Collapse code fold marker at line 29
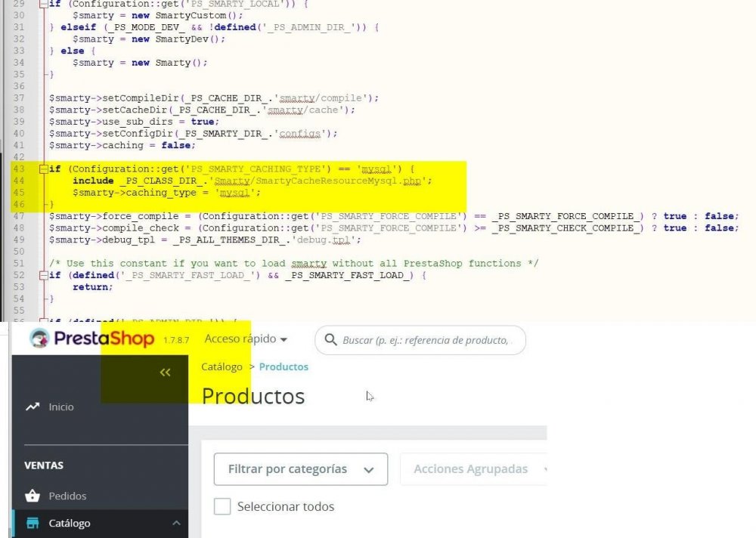 click(43, 4)
